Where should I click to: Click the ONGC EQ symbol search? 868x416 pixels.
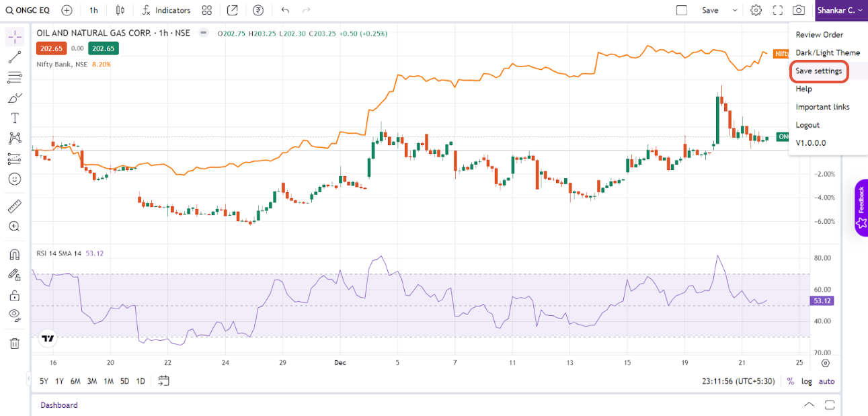28,10
